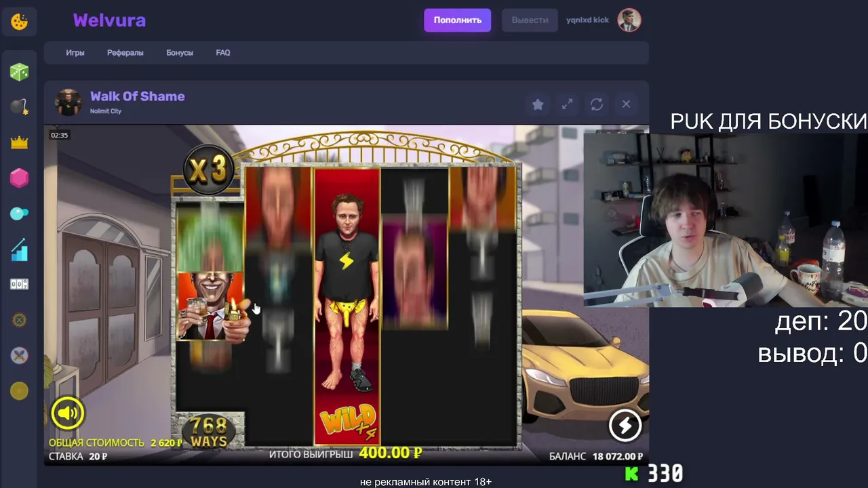
Task: Click the СТАВКА 20 ₽ bet value
Action: (78, 457)
